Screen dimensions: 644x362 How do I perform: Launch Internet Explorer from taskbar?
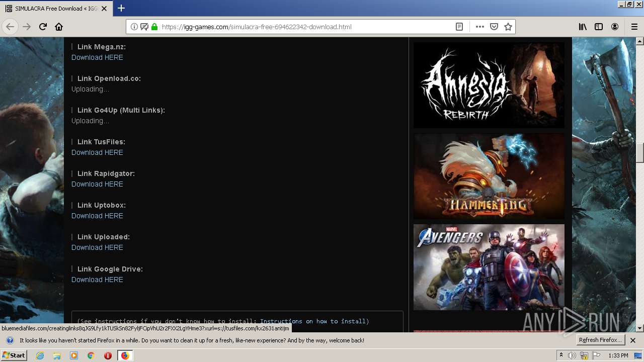click(40, 355)
